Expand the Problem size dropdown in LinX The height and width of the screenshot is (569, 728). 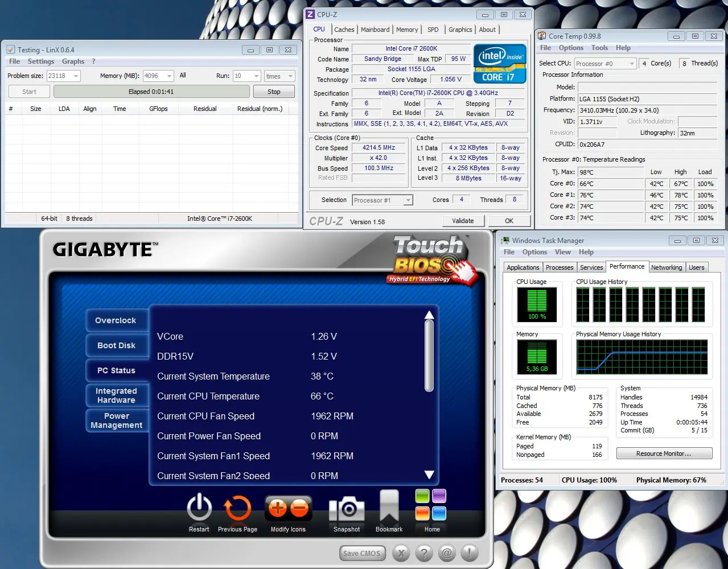coord(76,76)
